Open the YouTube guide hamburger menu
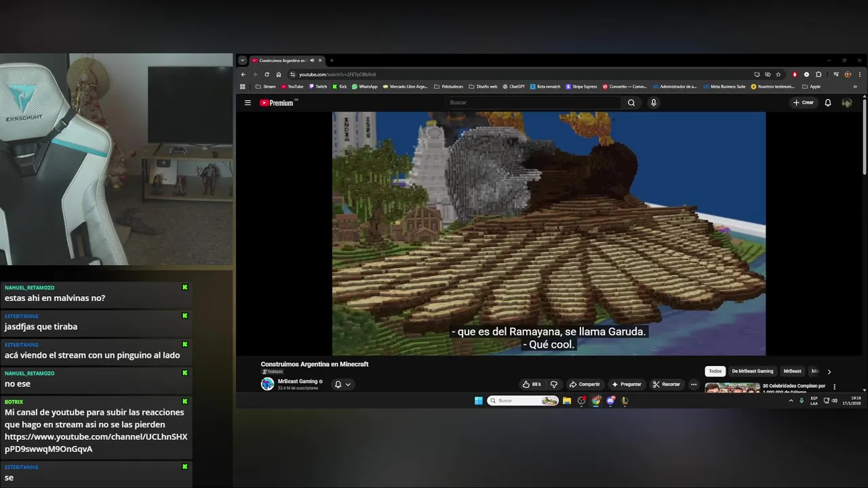868x488 pixels. pos(248,103)
